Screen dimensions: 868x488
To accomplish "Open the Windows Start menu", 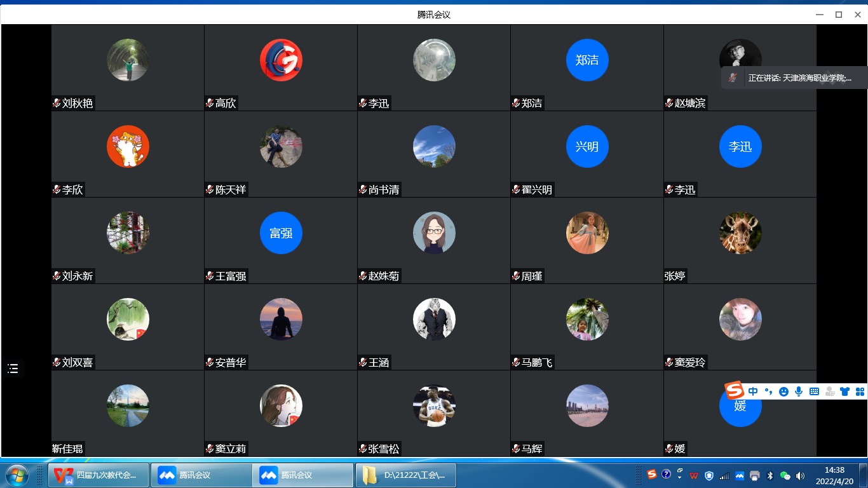I will point(17,475).
